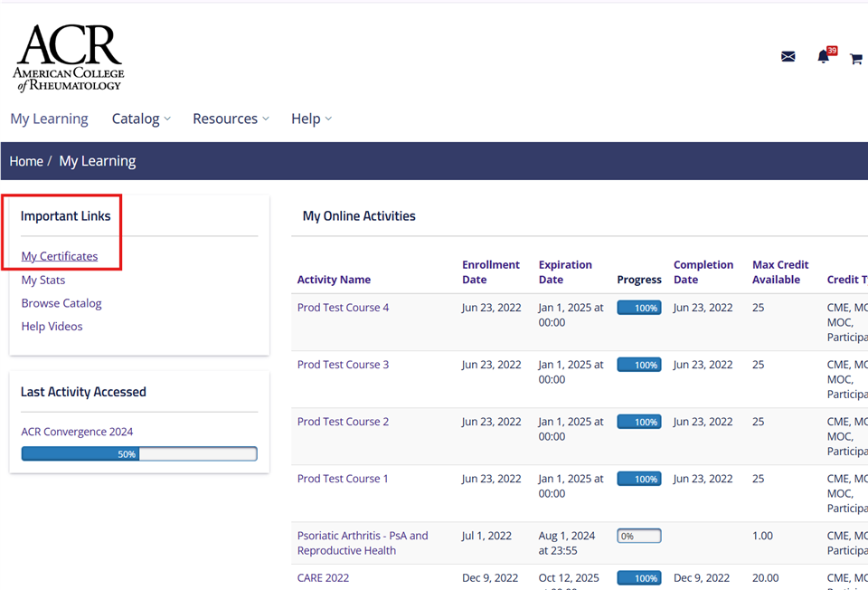Screen dimensions: 868x590
Task: Open the CARE 2022 activity
Action: pos(323,578)
